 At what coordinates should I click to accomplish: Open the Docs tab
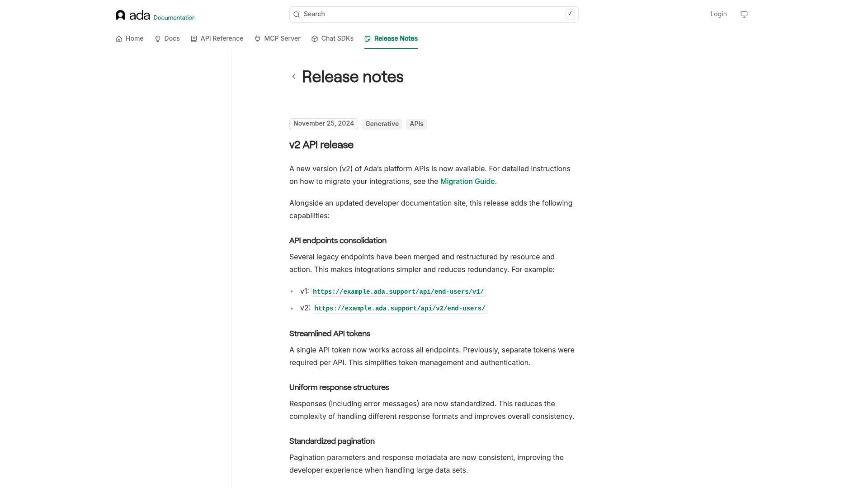(167, 39)
